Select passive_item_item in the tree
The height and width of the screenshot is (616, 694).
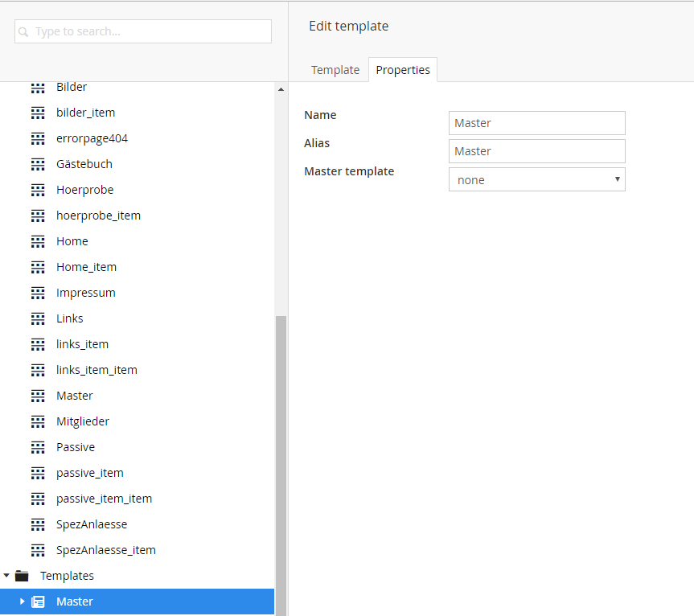tap(104, 499)
